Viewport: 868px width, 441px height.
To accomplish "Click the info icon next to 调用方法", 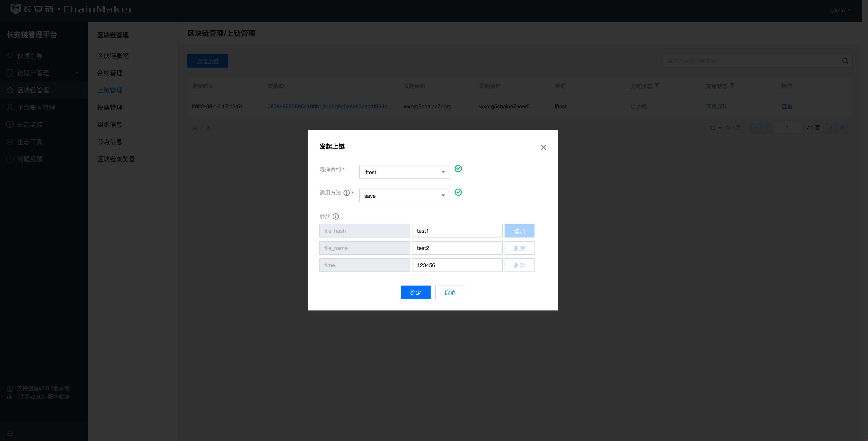I will point(346,193).
